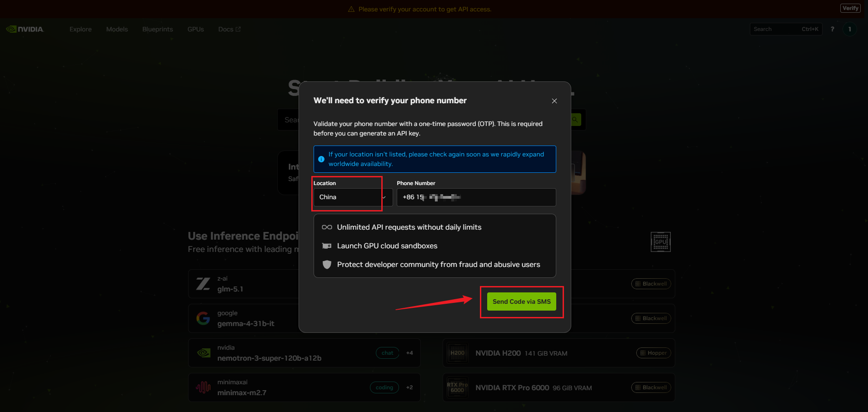
Task: Click the Verify button in banner
Action: pos(850,8)
